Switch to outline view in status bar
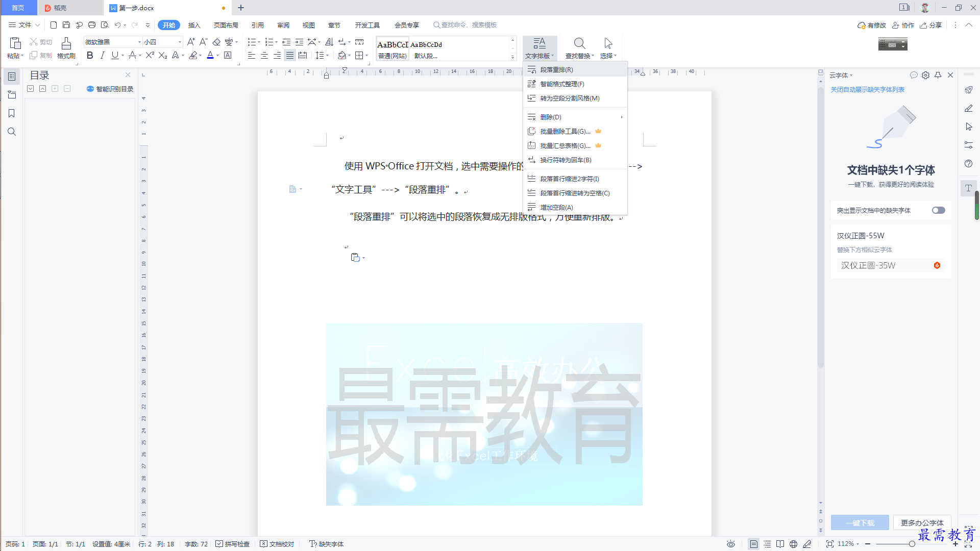This screenshot has width=980, height=551. [767, 544]
